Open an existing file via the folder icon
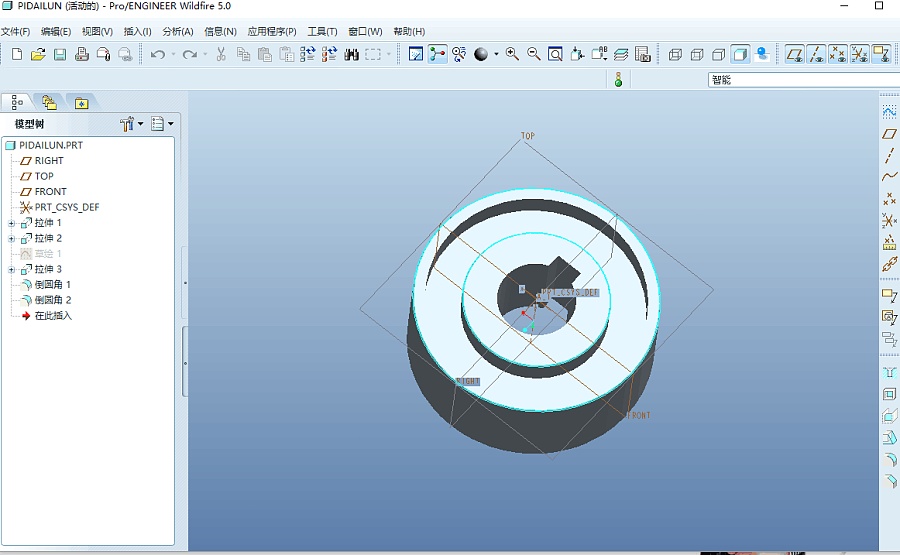The height and width of the screenshot is (555, 900). (x=38, y=55)
